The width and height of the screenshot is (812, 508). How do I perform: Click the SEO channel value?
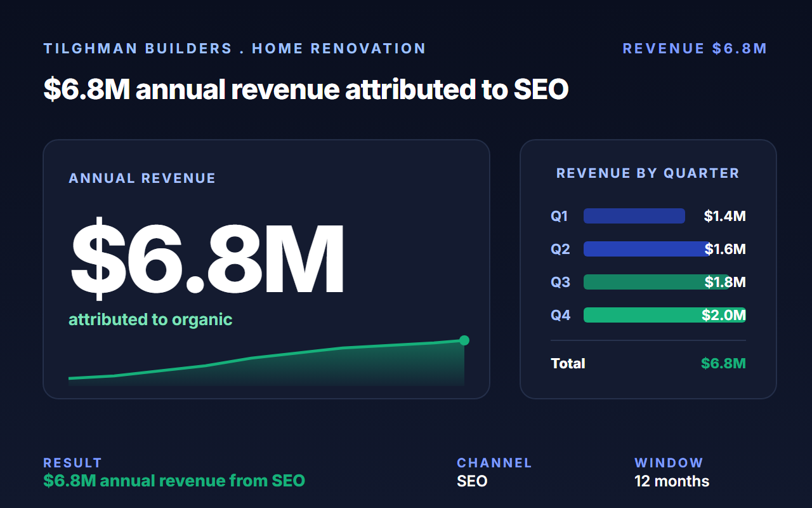472,481
